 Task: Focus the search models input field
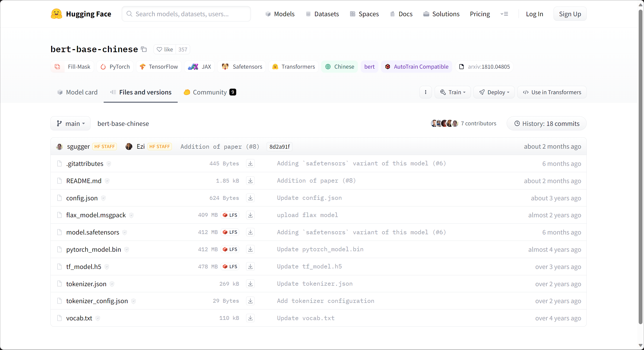(x=186, y=14)
